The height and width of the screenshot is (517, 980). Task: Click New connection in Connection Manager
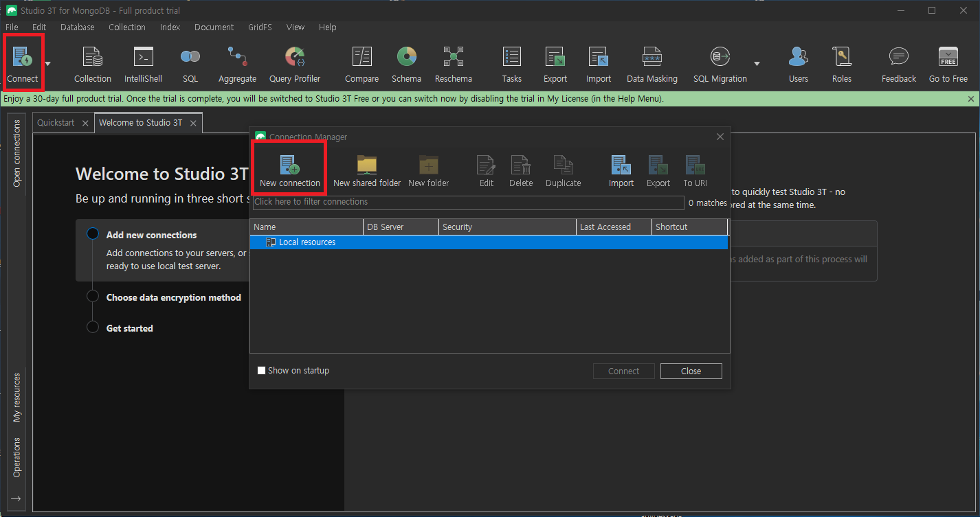pyautogui.click(x=290, y=172)
